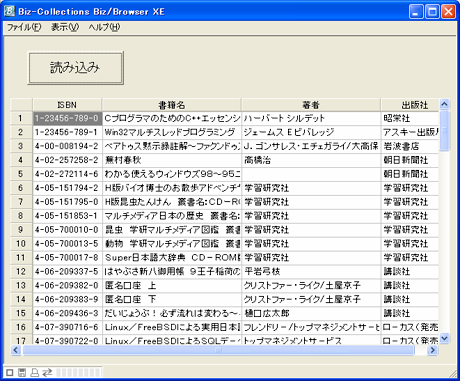This screenshot has height=381, width=460.
Task: Click publisher cell 岩波書店
Action: [410, 146]
